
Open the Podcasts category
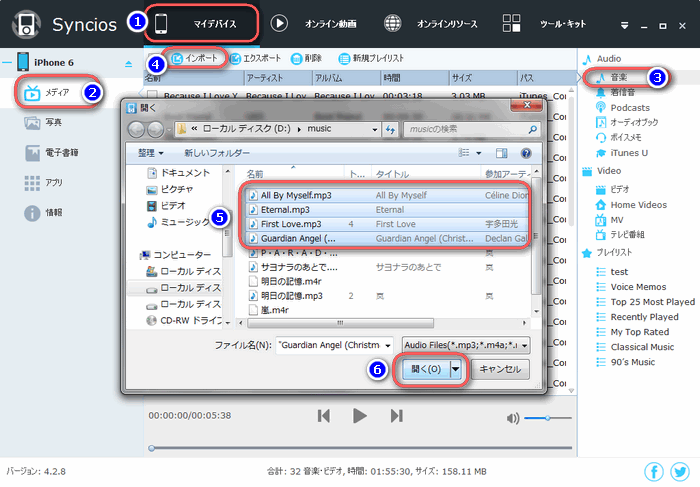[623, 108]
